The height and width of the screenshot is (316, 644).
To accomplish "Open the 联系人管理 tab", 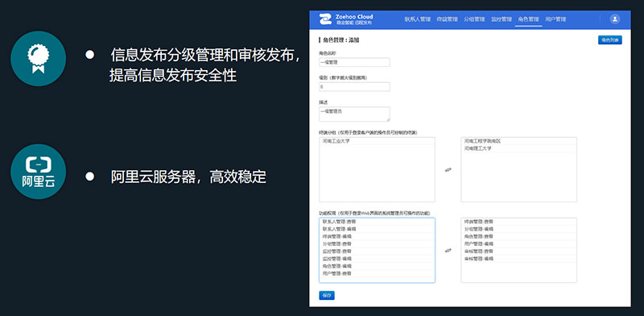I will pos(417,19).
